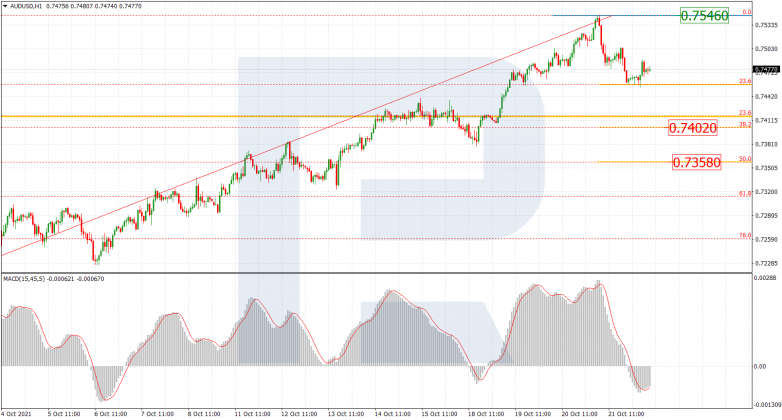Screen dimensions: 782x420
Task: Click the 23.6 label directly above 38.2
Action: pos(745,113)
